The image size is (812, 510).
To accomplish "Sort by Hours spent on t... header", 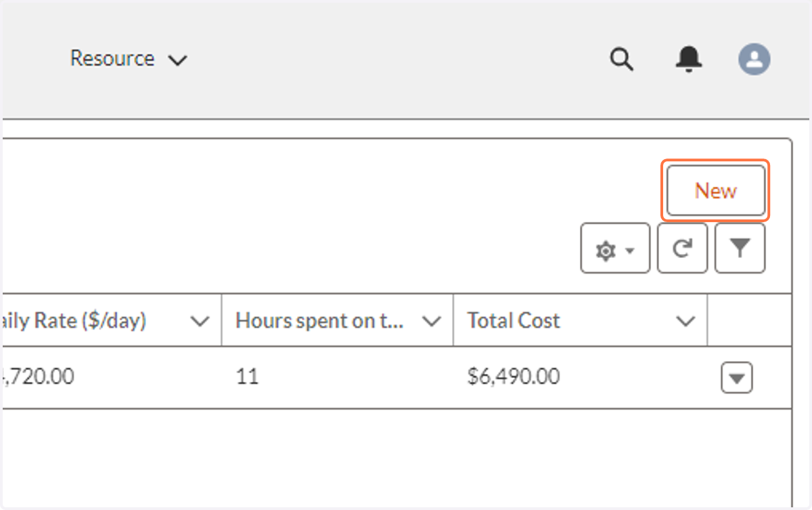I will [319, 320].
